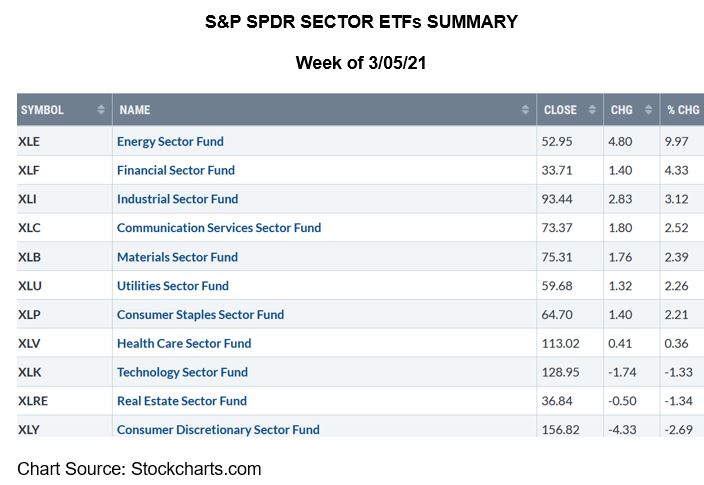The width and height of the screenshot is (704, 485).
Task: Open the Health Care Sector Fund link
Action: (x=184, y=343)
